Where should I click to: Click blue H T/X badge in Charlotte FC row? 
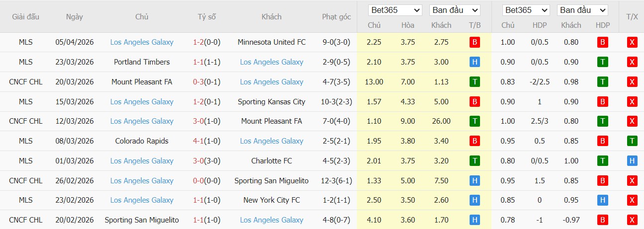click(x=632, y=161)
